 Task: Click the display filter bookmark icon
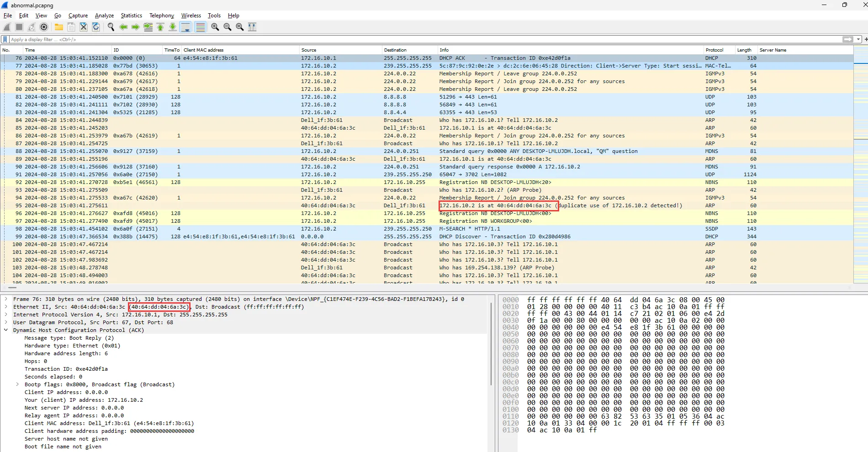coord(5,39)
